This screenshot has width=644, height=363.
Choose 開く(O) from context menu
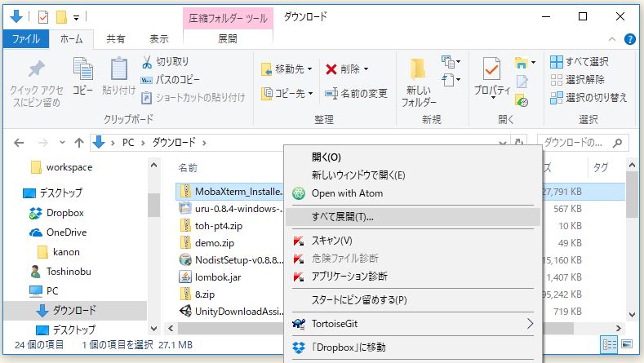pyautogui.click(x=413, y=157)
